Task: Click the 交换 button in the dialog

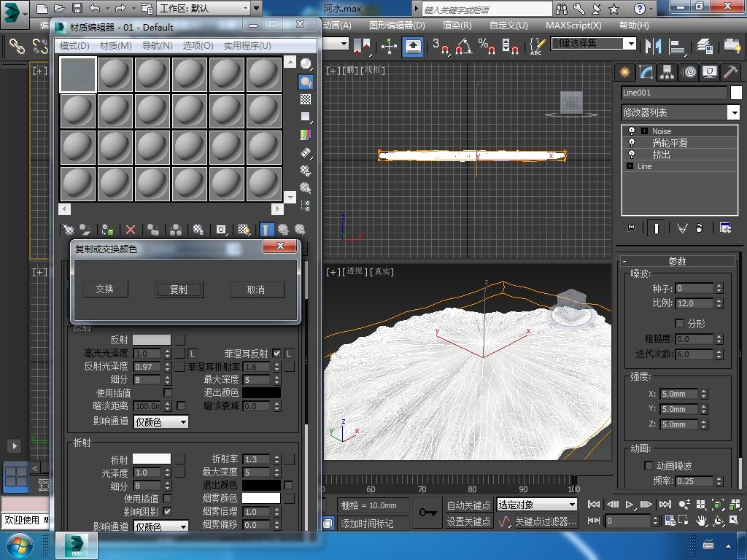Action: coord(105,289)
